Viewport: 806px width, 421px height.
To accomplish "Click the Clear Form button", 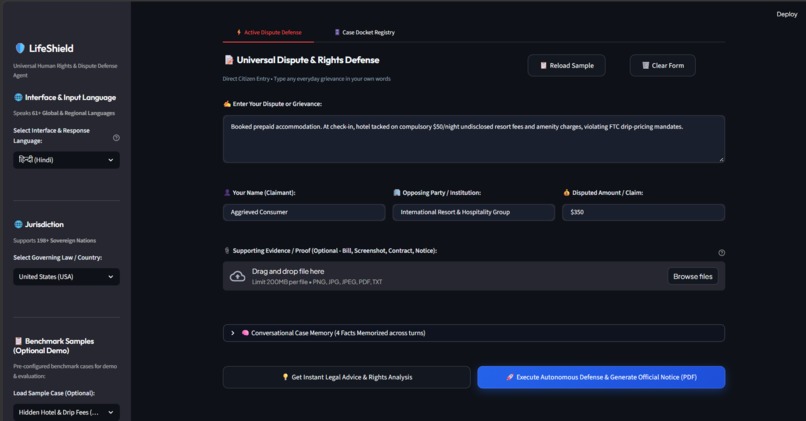I will coord(663,65).
